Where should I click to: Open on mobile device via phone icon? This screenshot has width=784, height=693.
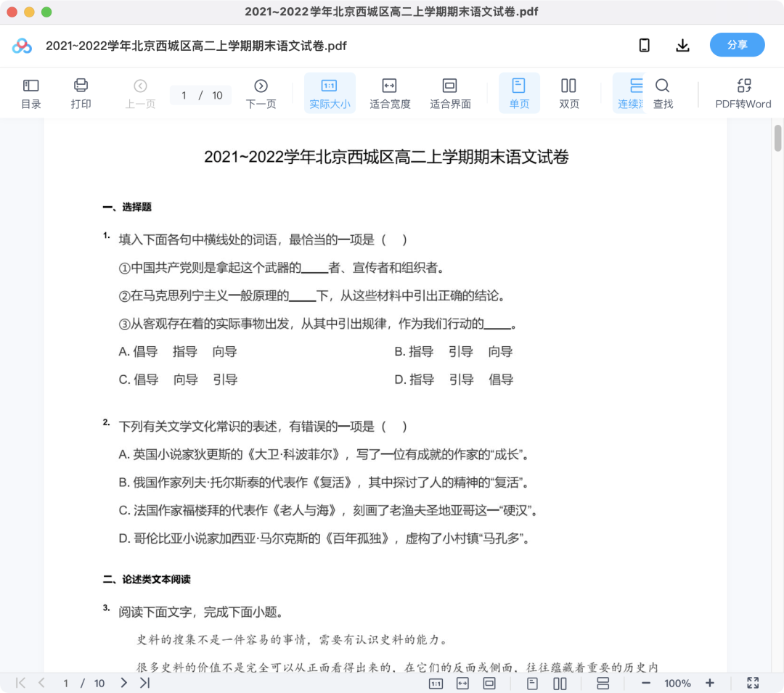[645, 46]
